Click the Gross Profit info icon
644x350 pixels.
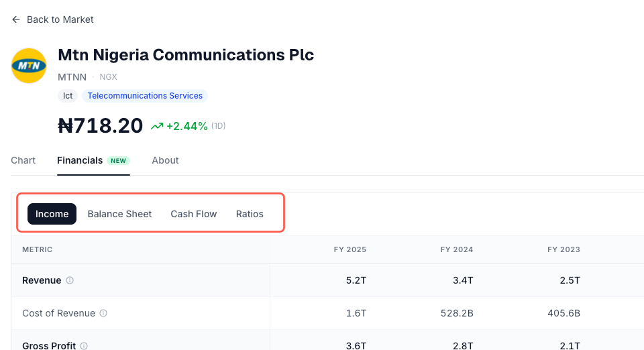[84, 346]
